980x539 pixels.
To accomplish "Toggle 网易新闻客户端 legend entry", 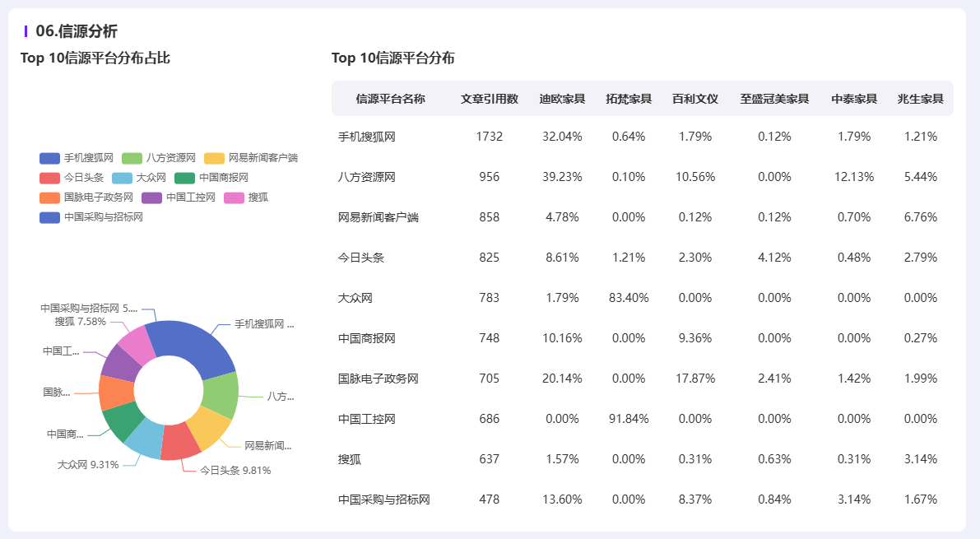I will point(251,158).
